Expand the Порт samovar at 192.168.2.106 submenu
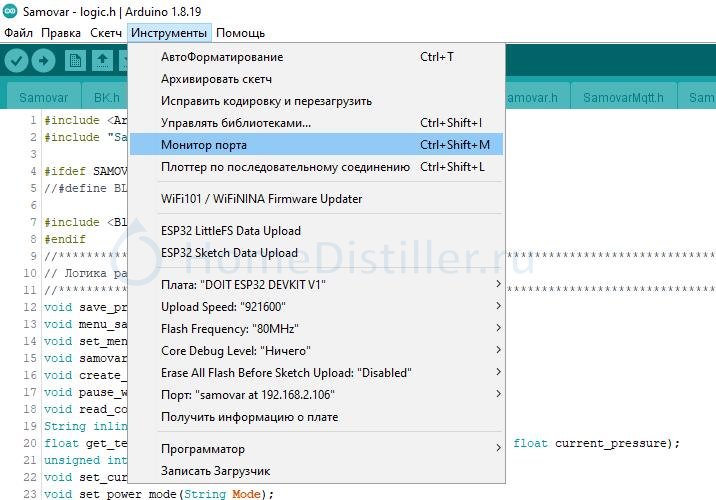The width and height of the screenshot is (716, 500). pyautogui.click(x=316, y=394)
